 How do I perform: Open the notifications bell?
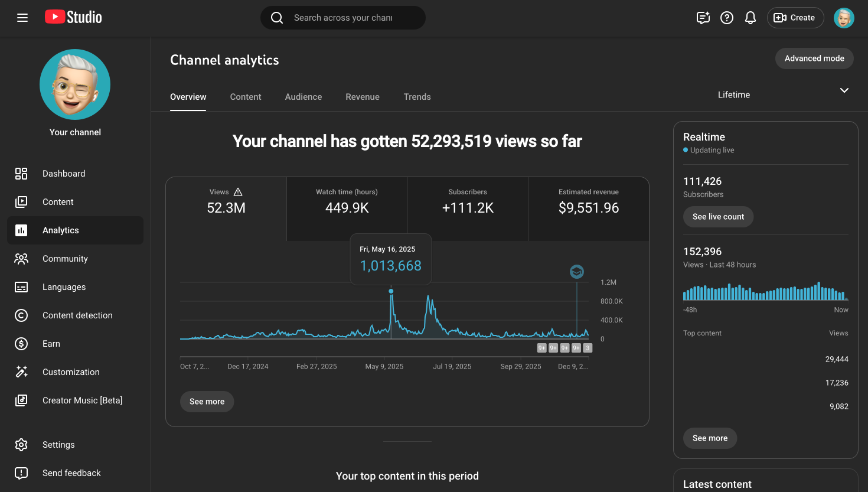[x=750, y=18]
